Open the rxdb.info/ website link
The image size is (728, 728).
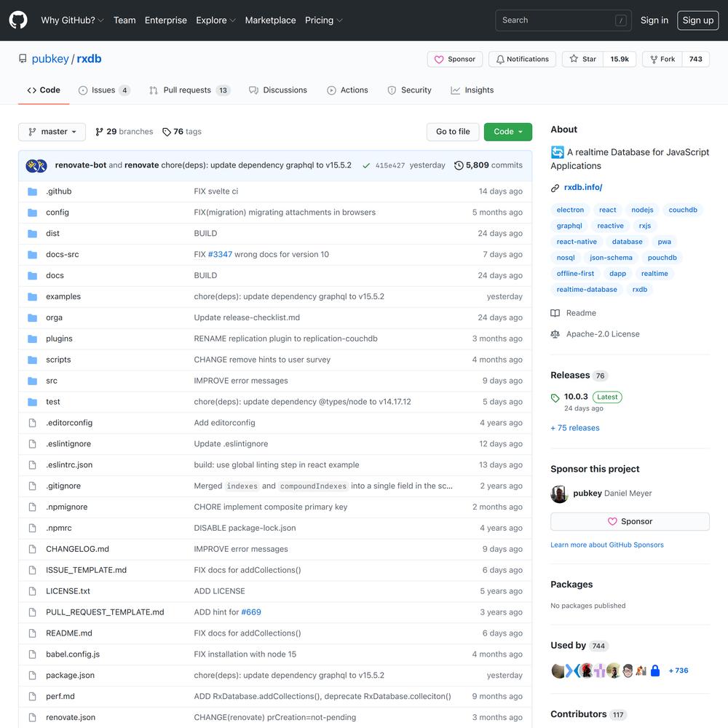pos(582,187)
